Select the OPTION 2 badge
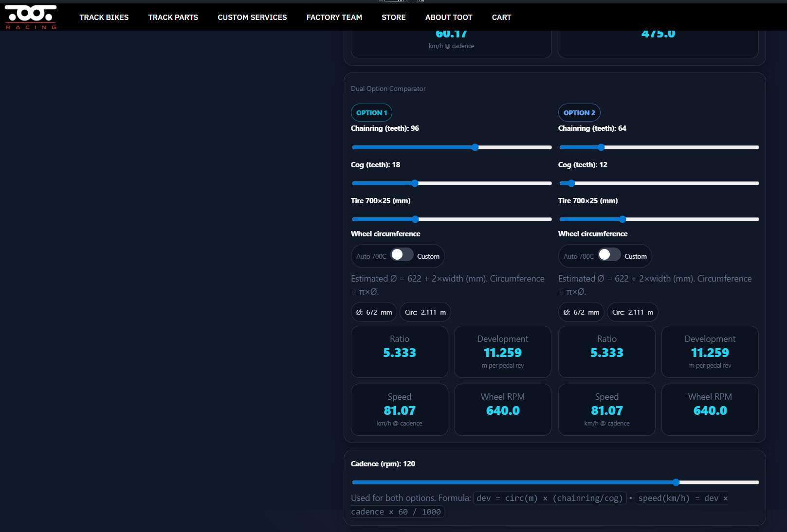The width and height of the screenshot is (787, 532). click(579, 113)
